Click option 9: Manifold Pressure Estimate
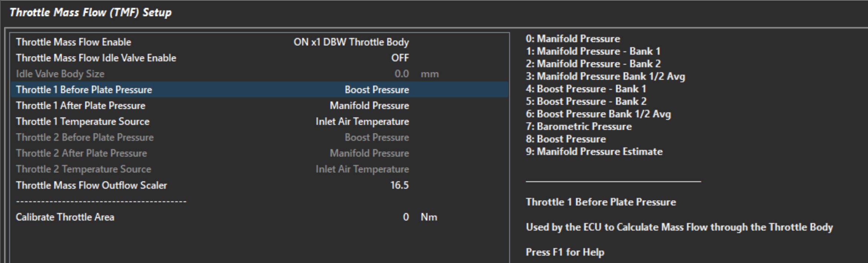 (x=594, y=152)
